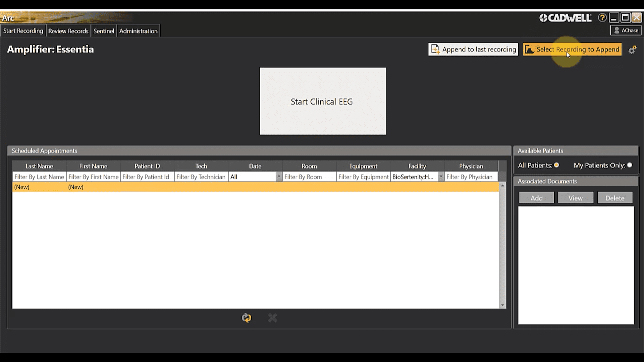The image size is (644, 362).
Task: Enable My Patients Only filter
Action: (630, 165)
